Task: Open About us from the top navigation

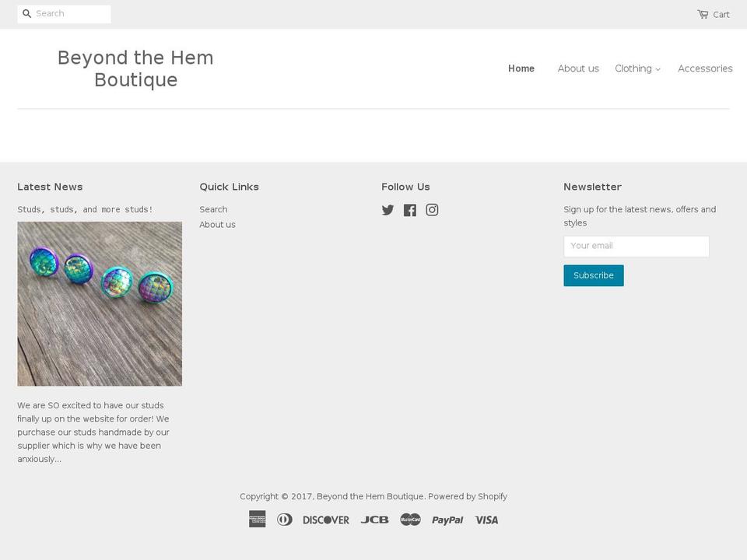Action: click(578, 68)
